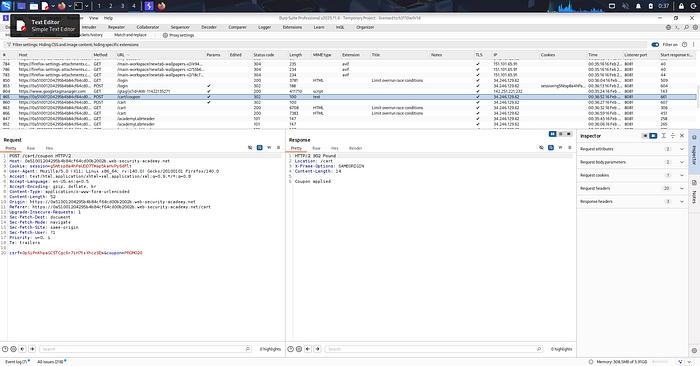700x366 pixels.
Task: Open Burp global settings gear
Action: [695, 27]
